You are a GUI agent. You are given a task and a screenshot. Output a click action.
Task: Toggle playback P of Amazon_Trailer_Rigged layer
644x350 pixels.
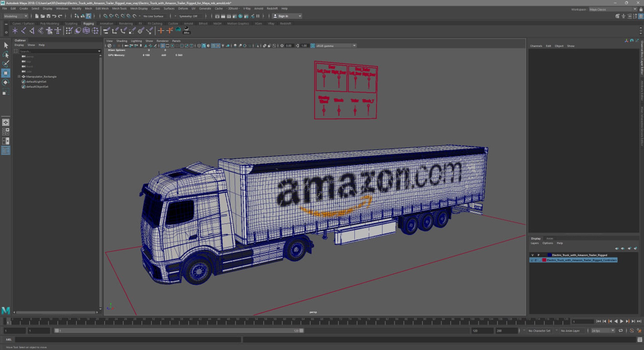pos(538,255)
